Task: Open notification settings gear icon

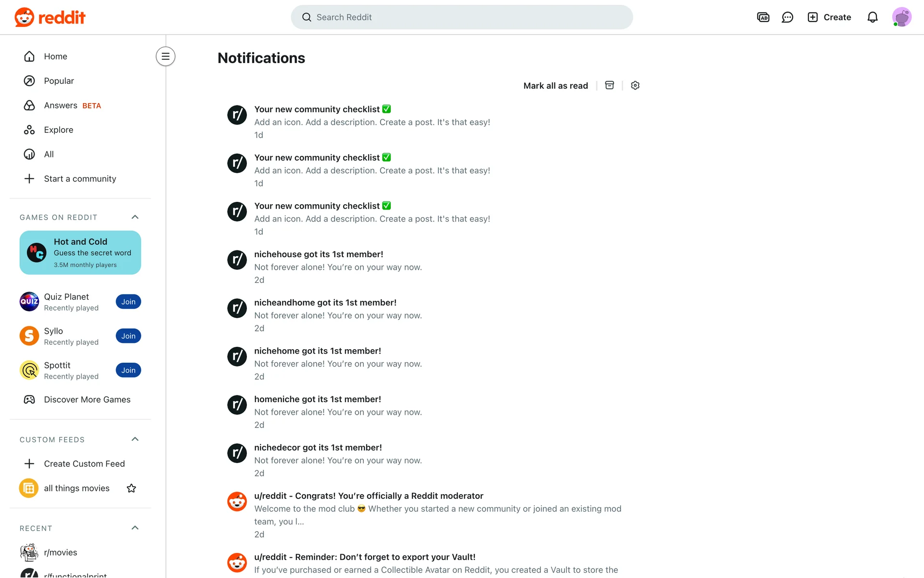Action: pos(635,85)
